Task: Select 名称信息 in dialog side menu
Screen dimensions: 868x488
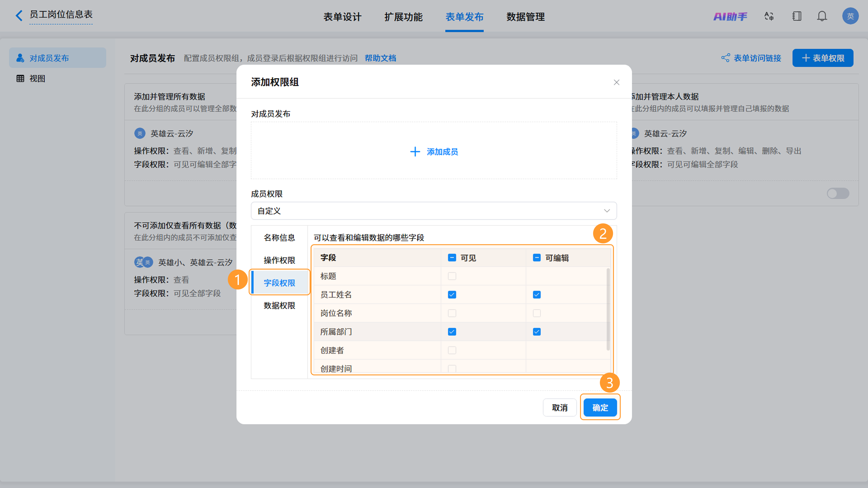Action: tap(279, 238)
